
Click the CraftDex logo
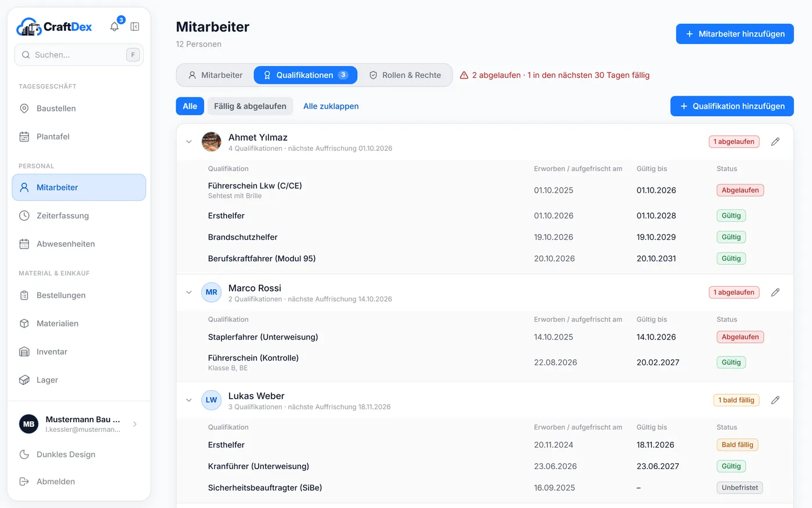55,27
